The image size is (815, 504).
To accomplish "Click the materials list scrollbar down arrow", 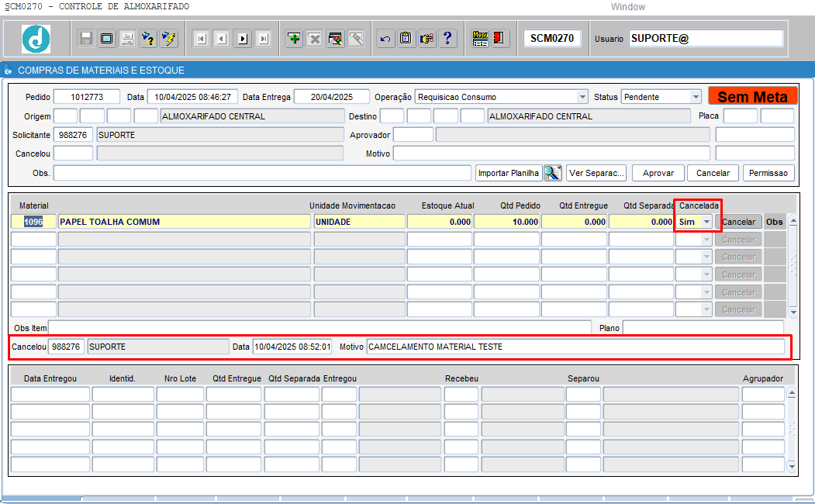I will [x=793, y=312].
